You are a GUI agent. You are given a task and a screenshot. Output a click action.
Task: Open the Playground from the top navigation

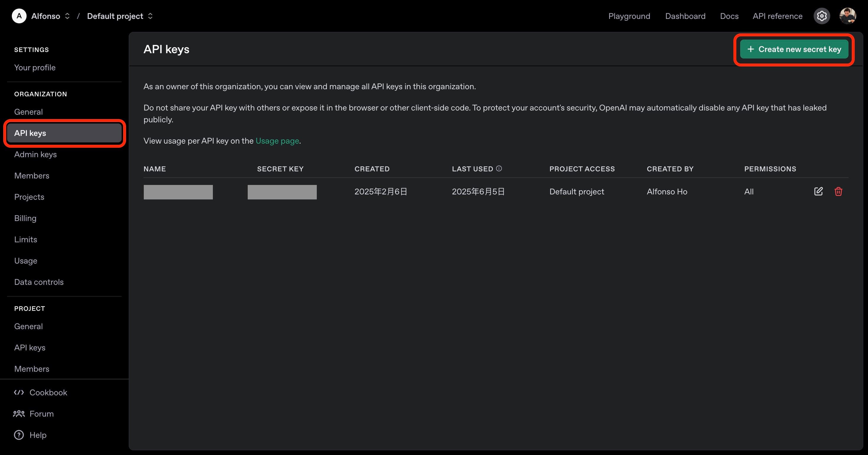[x=629, y=16]
